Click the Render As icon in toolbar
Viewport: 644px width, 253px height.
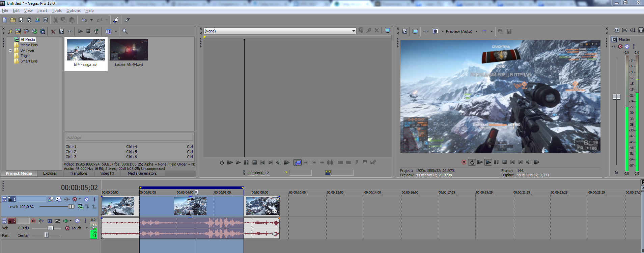(x=37, y=20)
